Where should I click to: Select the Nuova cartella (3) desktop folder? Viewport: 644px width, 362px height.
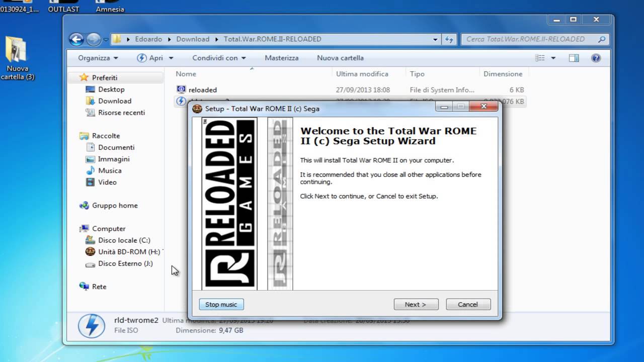pyautogui.click(x=18, y=58)
